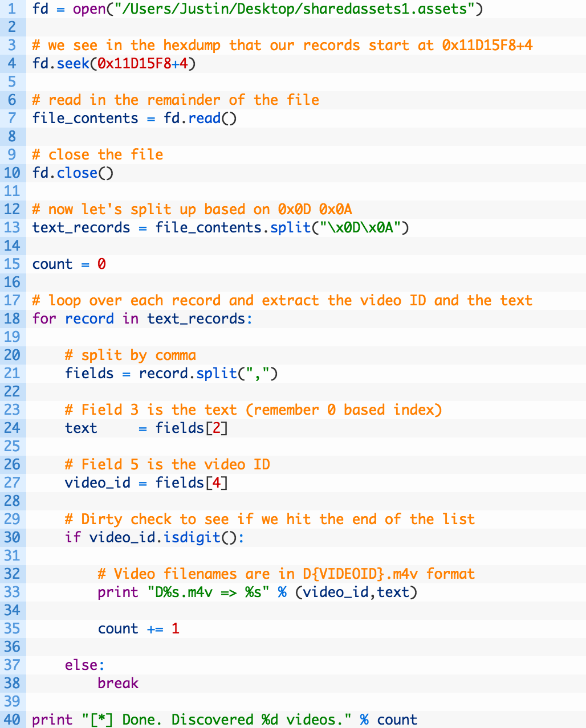Click the comment 'read in the remainder of the file'
The image size is (586, 728).
pyautogui.click(x=176, y=100)
